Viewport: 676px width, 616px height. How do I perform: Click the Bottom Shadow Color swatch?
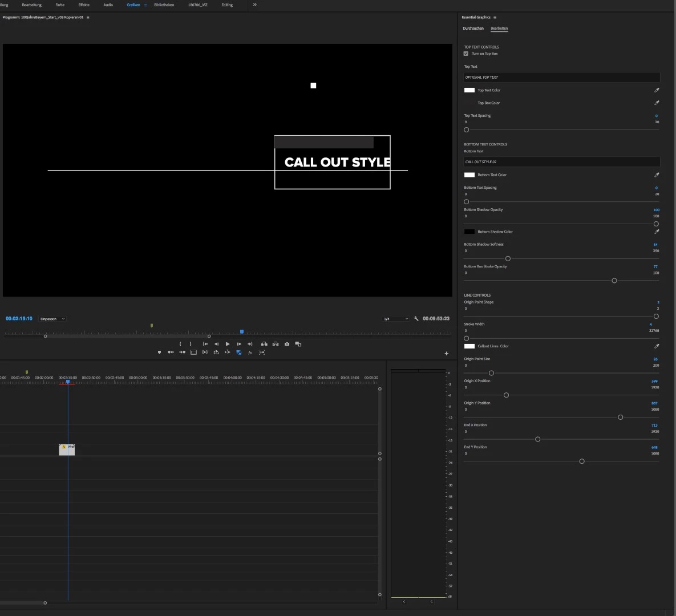[x=469, y=232]
